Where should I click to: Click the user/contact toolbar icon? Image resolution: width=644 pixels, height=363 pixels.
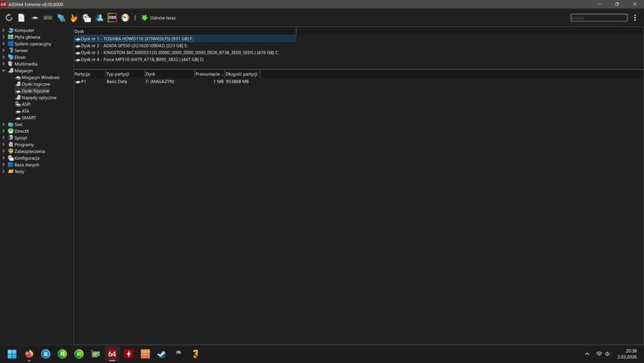(99, 18)
